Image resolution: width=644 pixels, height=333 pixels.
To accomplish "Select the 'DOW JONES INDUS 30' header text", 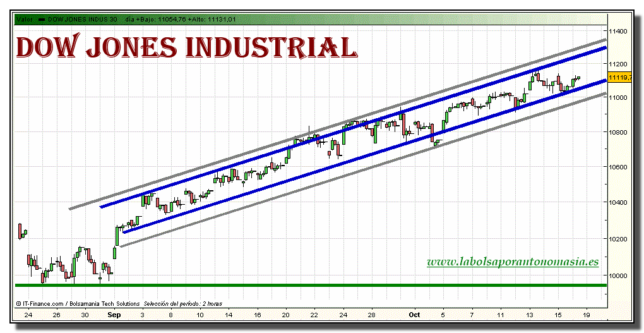I will click(x=83, y=19).
